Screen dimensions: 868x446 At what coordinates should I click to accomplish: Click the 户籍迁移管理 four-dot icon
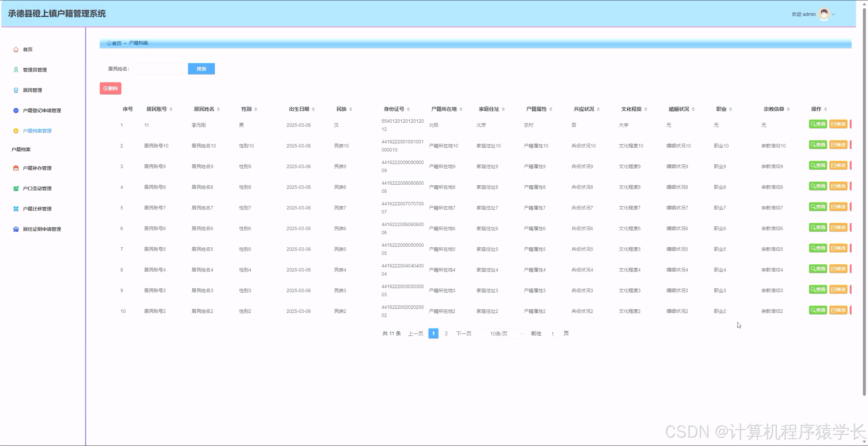click(x=16, y=209)
